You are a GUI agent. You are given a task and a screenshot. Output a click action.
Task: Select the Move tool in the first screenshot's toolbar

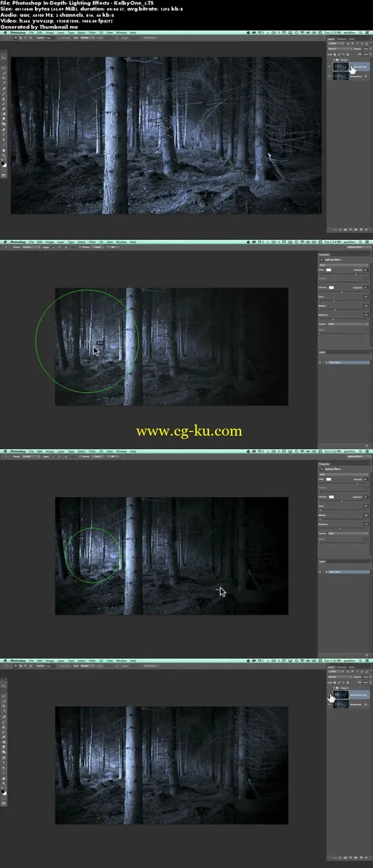(4, 57)
